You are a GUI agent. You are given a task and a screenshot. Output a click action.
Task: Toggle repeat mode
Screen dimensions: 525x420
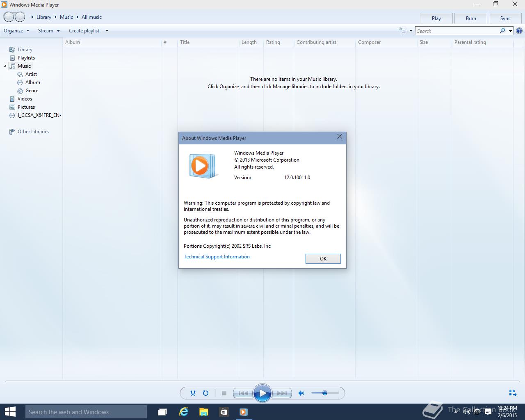click(x=205, y=393)
